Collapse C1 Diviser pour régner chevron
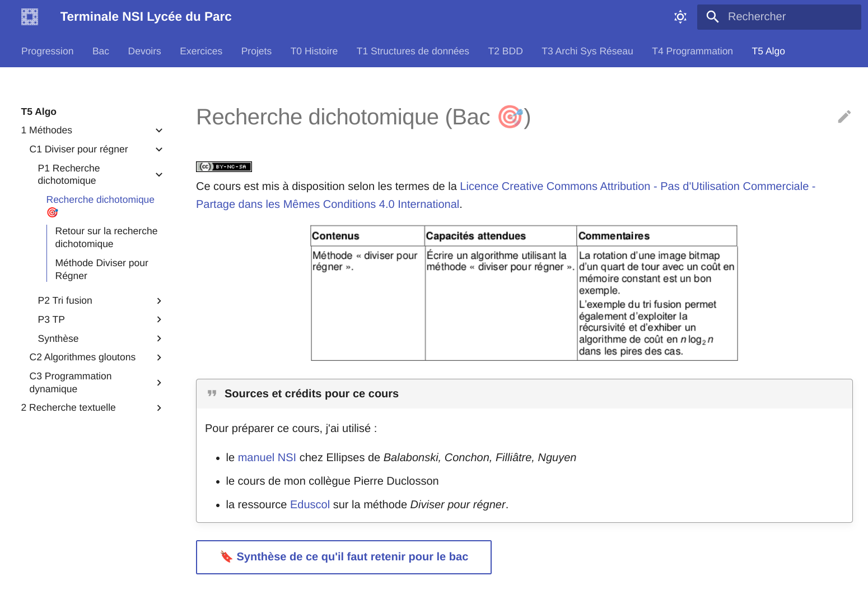The height and width of the screenshot is (599, 868). 159,150
